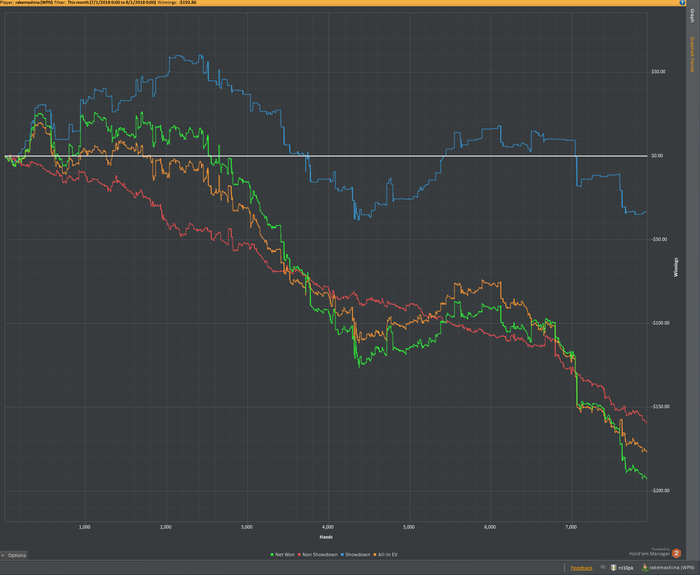This screenshot has width=700, height=575.
Task: Click the 6,000 hands axis label
Action: pos(490,527)
